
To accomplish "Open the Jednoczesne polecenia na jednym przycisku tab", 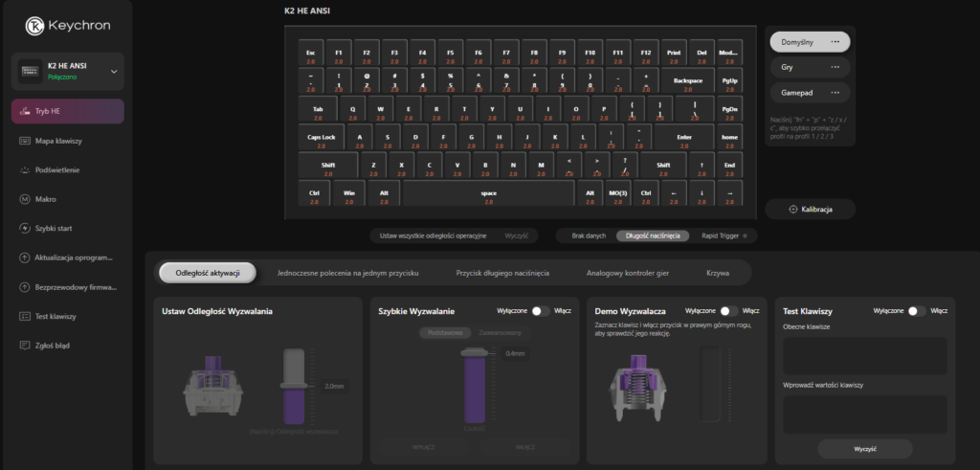I will click(347, 273).
